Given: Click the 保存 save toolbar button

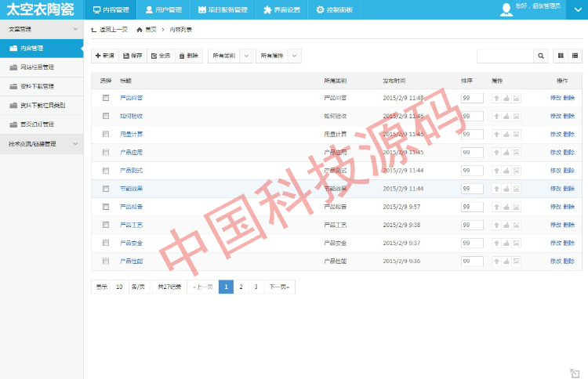Looking at the screenshot, I should [x=133, y=56].
